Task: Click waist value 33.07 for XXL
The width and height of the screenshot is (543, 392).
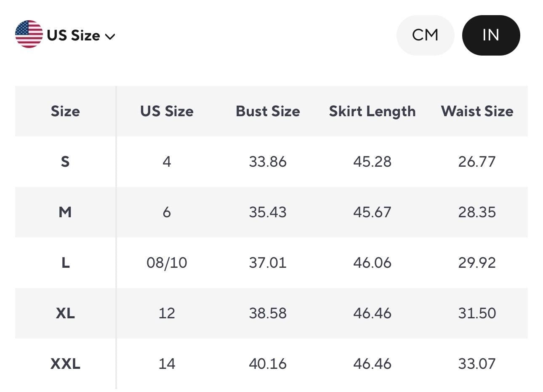Action: coord(477,364)
